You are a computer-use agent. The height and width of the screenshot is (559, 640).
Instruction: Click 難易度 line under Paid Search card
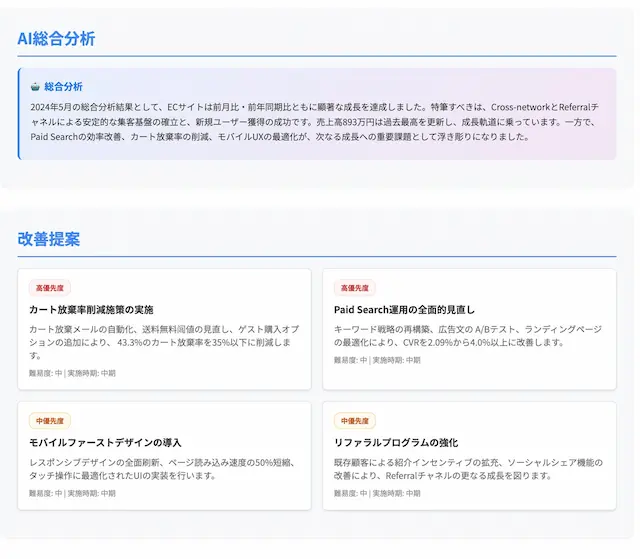pos(377,360)
